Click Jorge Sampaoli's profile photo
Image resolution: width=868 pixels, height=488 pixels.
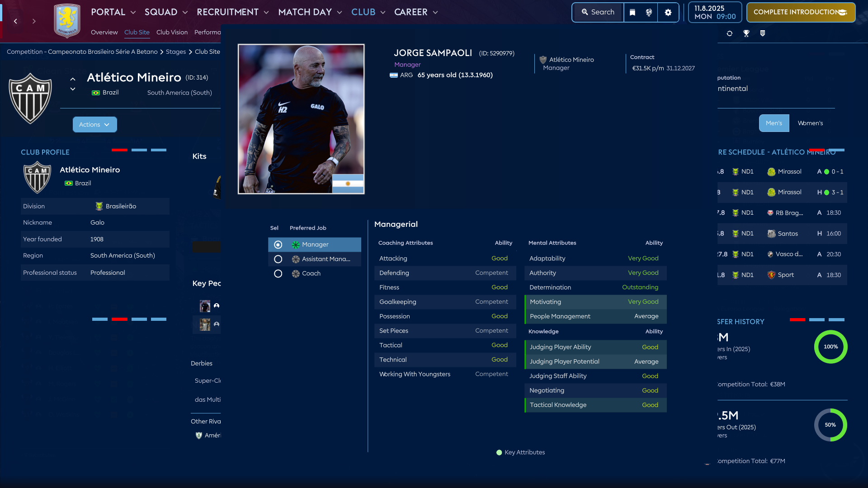coord(301,119)
